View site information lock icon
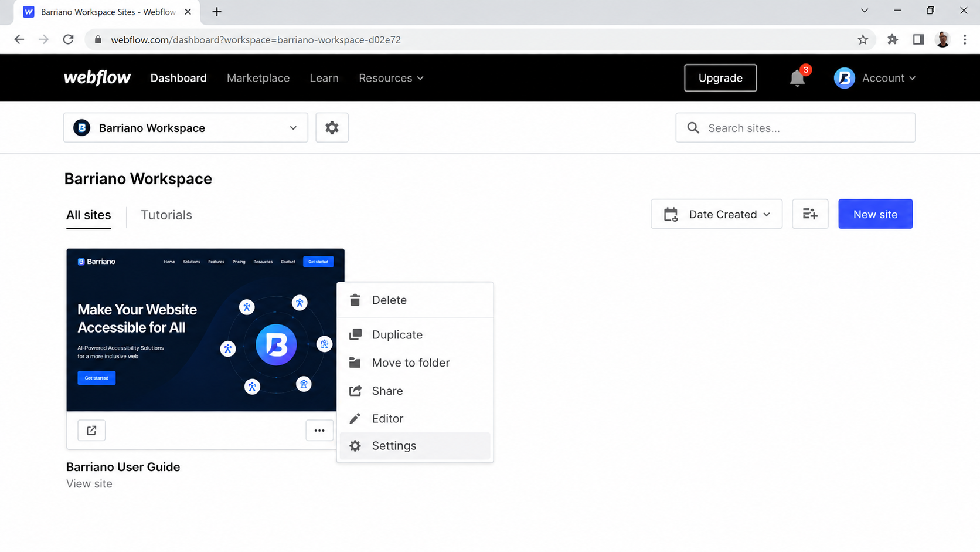The height and width of the screenshot is (552, 980). coord(98,40)
